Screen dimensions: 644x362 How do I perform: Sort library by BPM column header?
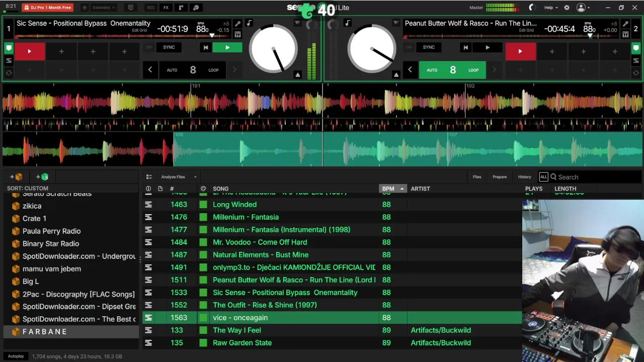pyautogui.click(x=392, y=189)
